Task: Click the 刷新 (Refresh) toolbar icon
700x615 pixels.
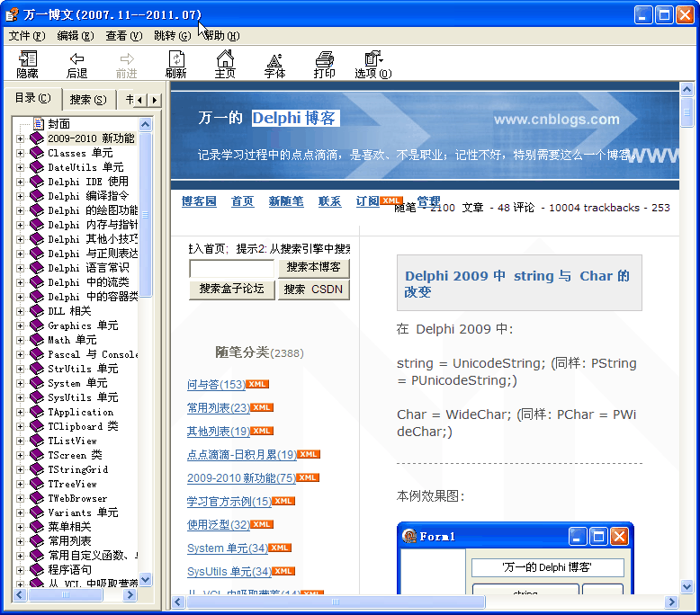Action: [175, 59]
